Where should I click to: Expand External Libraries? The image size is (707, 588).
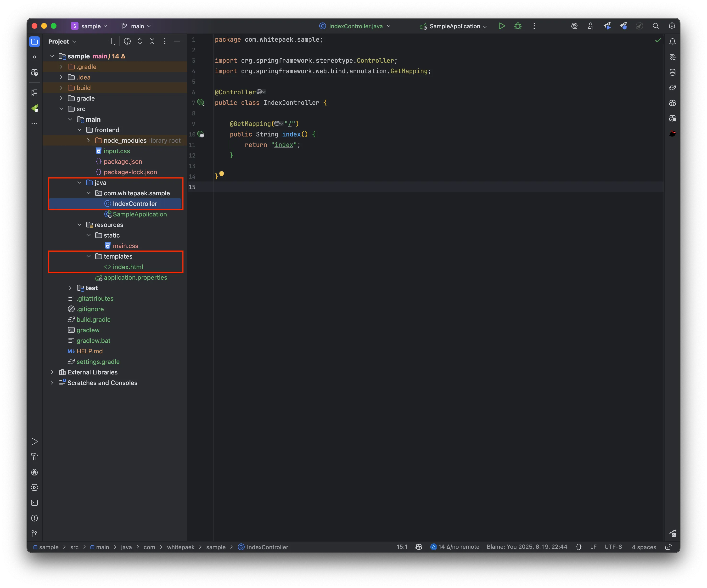coord(52,372)
